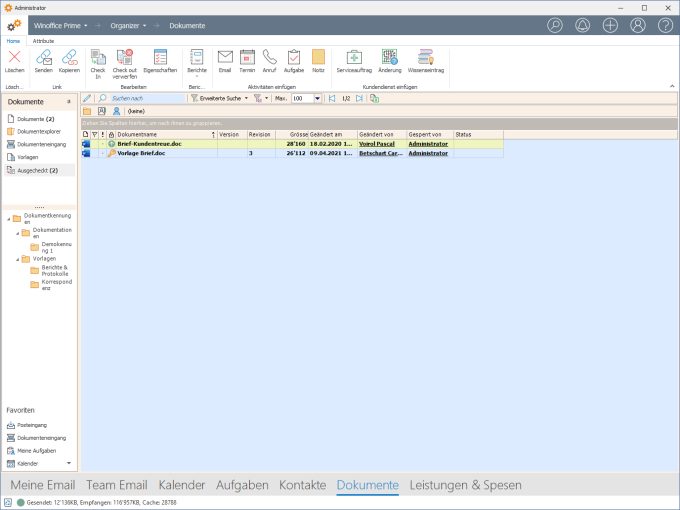The image size is (680, 510).
Task: Click the Notiz note icon
Action: [318, 58]
